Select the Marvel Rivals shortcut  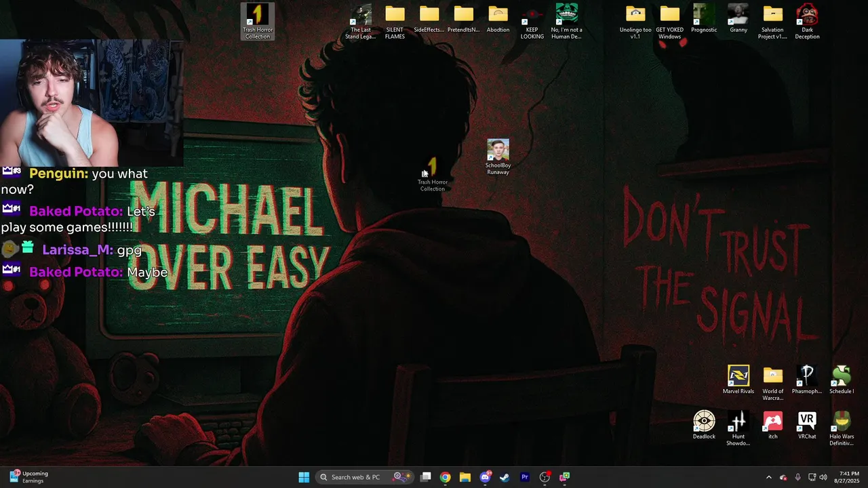738,380
